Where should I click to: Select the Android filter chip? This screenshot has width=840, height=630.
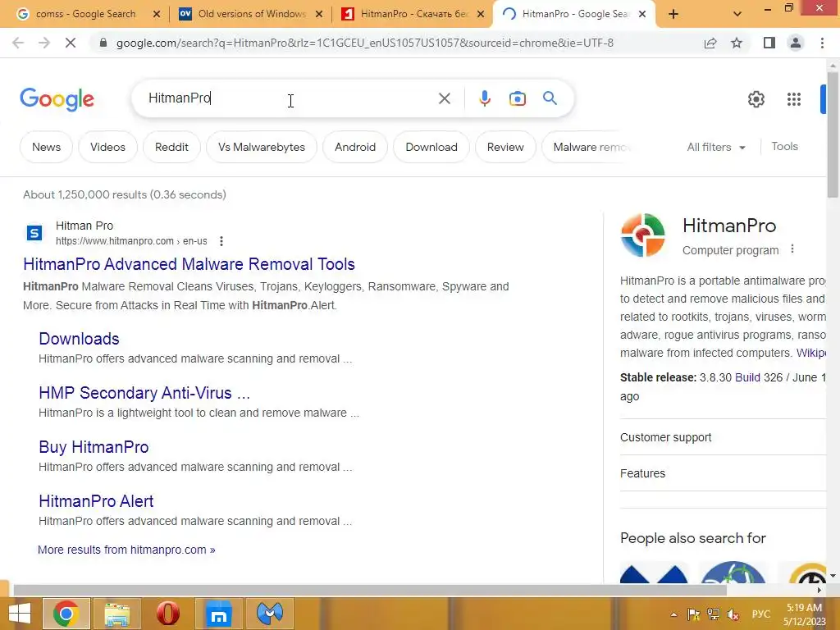(355, 147)
